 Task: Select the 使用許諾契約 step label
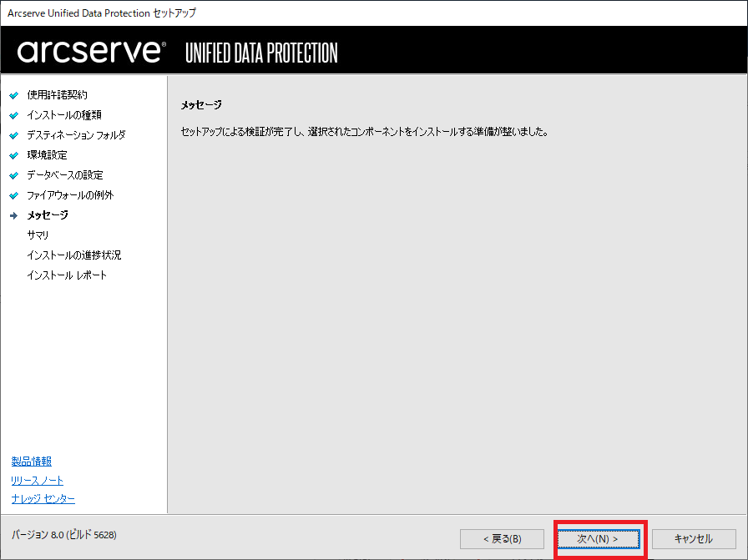[x=58, y=95]
